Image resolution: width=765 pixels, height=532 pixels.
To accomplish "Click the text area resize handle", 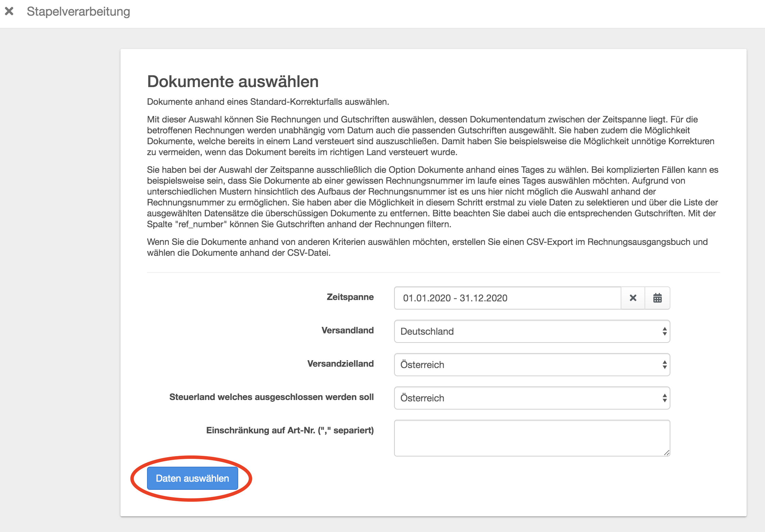I will [x=667, y=453].
